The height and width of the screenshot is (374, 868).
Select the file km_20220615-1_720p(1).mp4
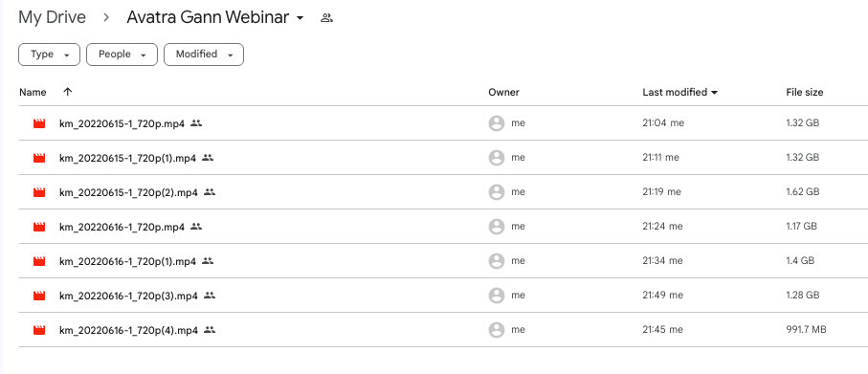443,158
